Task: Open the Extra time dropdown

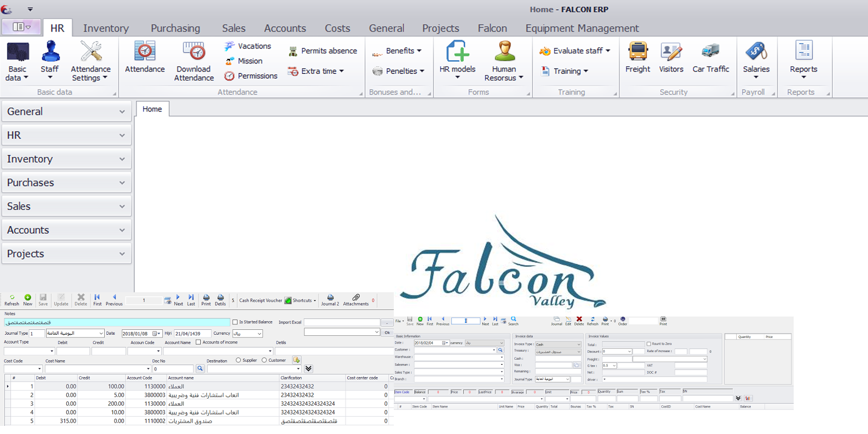Action: click(x=316, y=71)
